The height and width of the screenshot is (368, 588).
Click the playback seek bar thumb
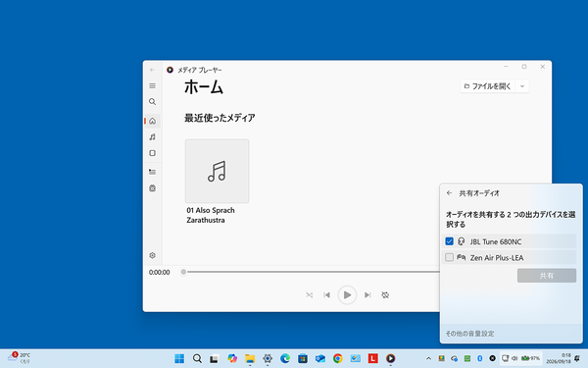(183, 272)
